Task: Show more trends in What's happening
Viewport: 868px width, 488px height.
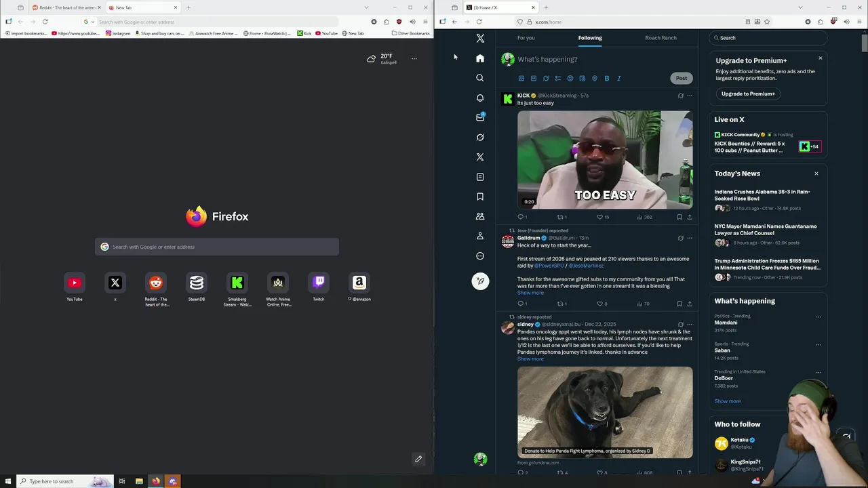Action: tap(728, 401)
